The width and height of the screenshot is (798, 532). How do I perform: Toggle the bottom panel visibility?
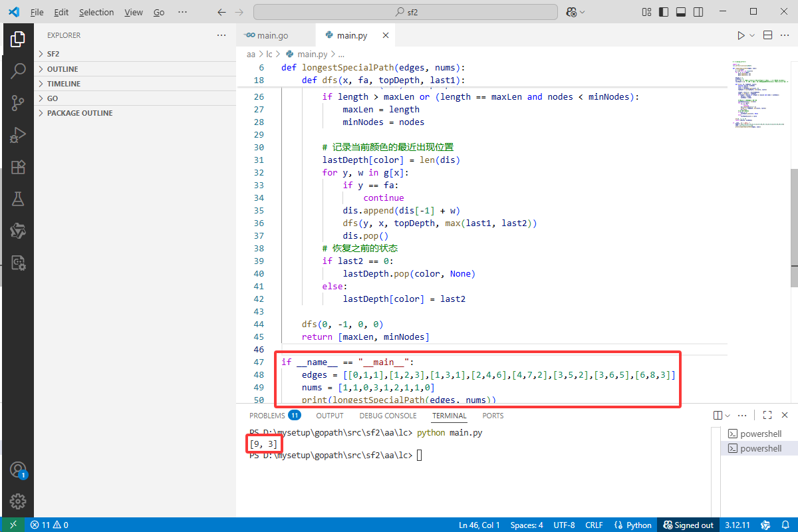pyautogui.click(x=681, y=12)
